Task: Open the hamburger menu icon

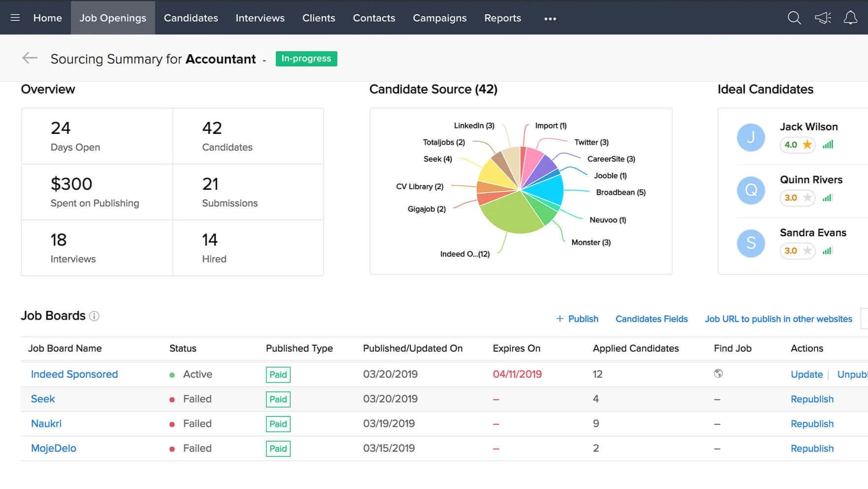Action: 15,18
